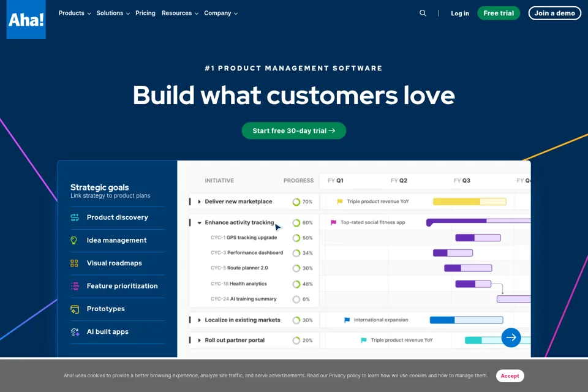Click the blue International expansion Gantt bar
588x392 pixels.
coord(466,320)
